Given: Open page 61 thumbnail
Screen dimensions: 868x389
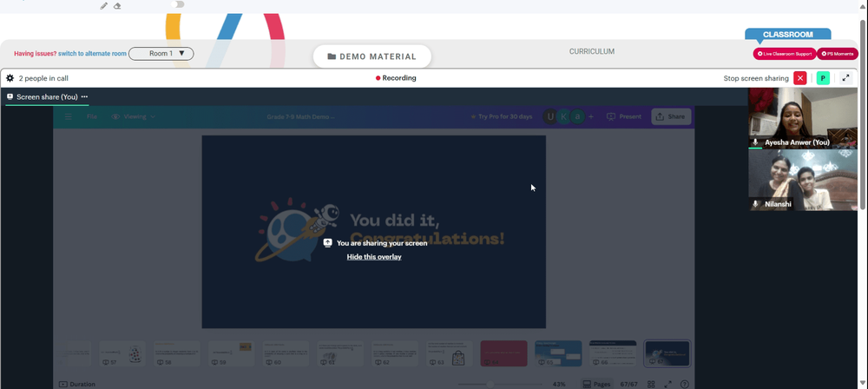Looking at the screenshot, I should [x=340, y=353].
